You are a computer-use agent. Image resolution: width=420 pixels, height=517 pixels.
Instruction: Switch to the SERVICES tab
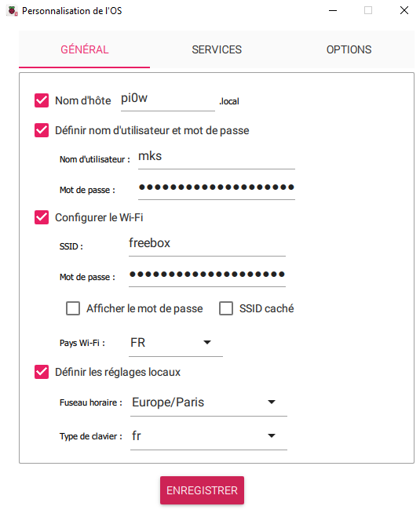pyautogui.click(x=217, y=49)
